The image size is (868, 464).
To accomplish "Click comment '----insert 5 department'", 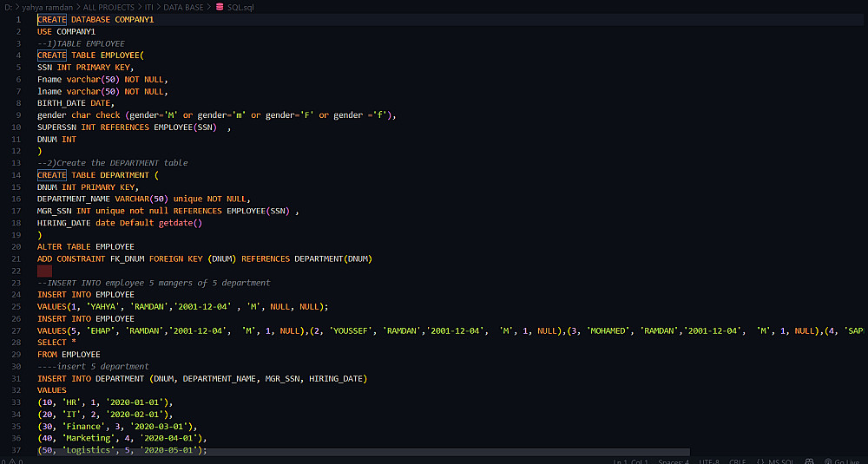I will [93, 366].
